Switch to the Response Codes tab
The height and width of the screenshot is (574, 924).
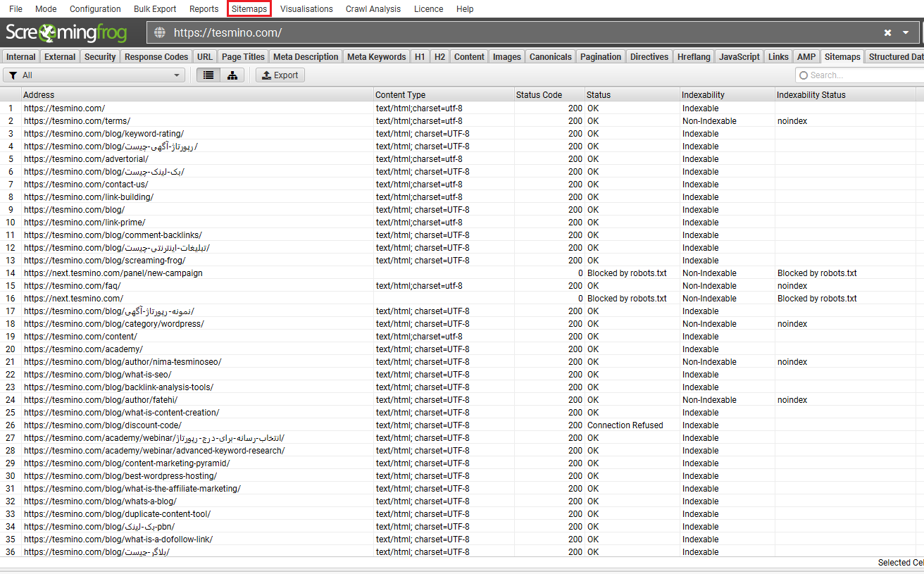tap(156, 57)
